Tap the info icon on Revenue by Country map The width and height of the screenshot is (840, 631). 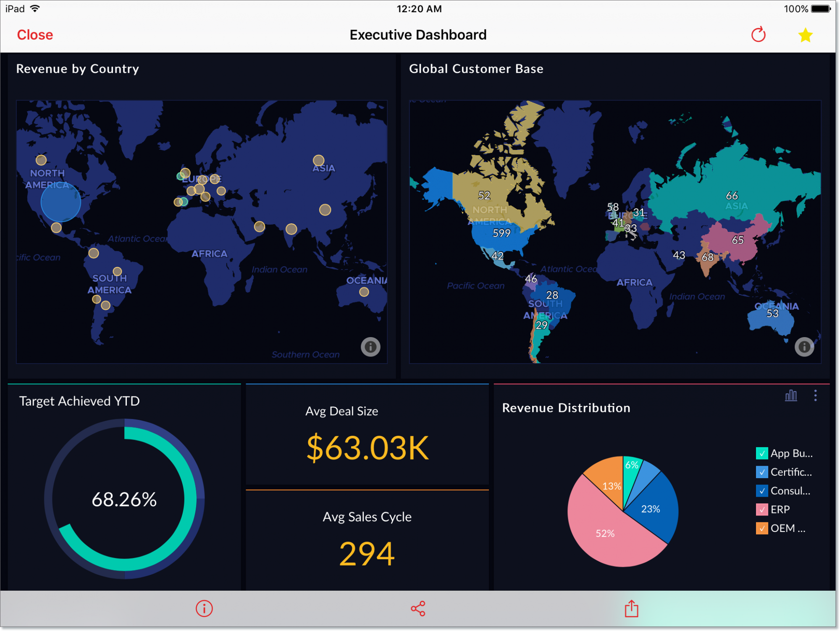(370, 347)
